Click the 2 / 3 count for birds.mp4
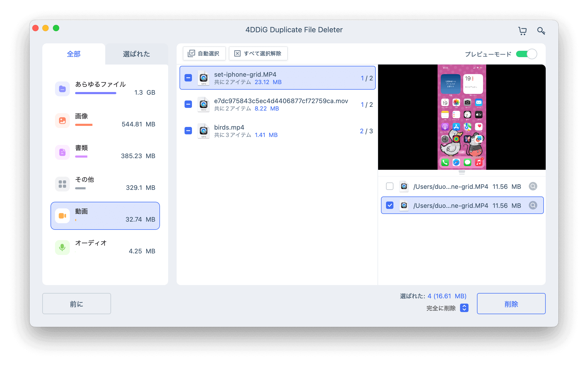Viewport: 588px width, 366px height. point(366,131)
